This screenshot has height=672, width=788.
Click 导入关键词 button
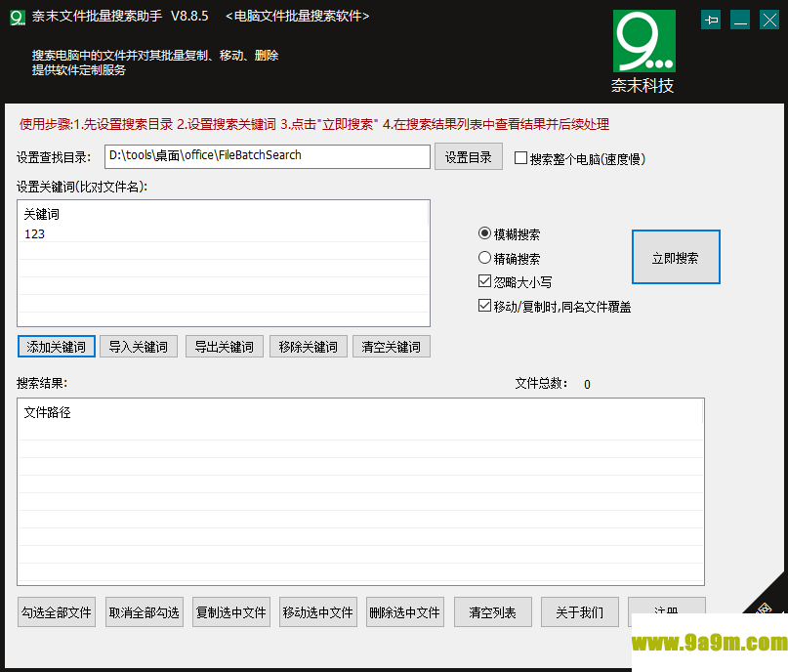[x=139, y=347]
